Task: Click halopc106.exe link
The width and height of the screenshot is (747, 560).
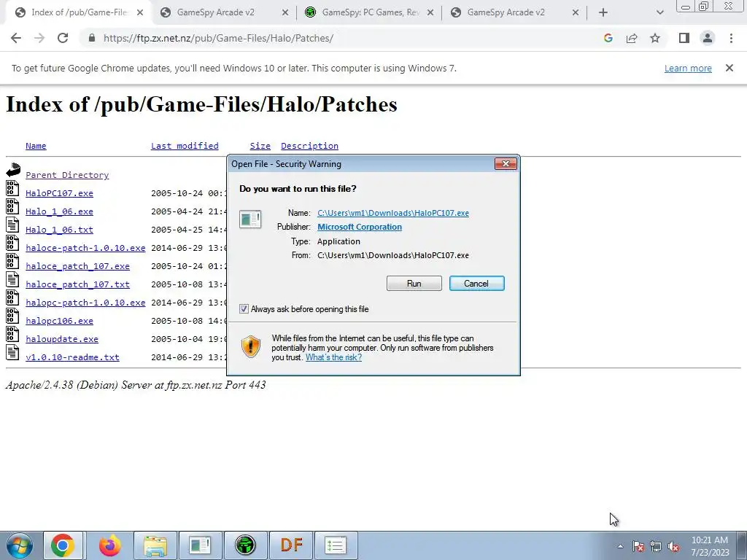Action: point(60,321)
